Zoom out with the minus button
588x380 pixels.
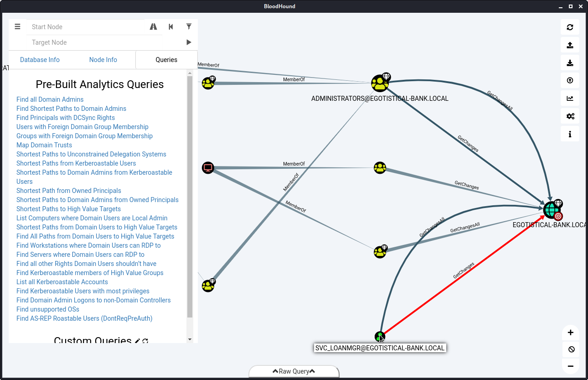coord(570,366)
